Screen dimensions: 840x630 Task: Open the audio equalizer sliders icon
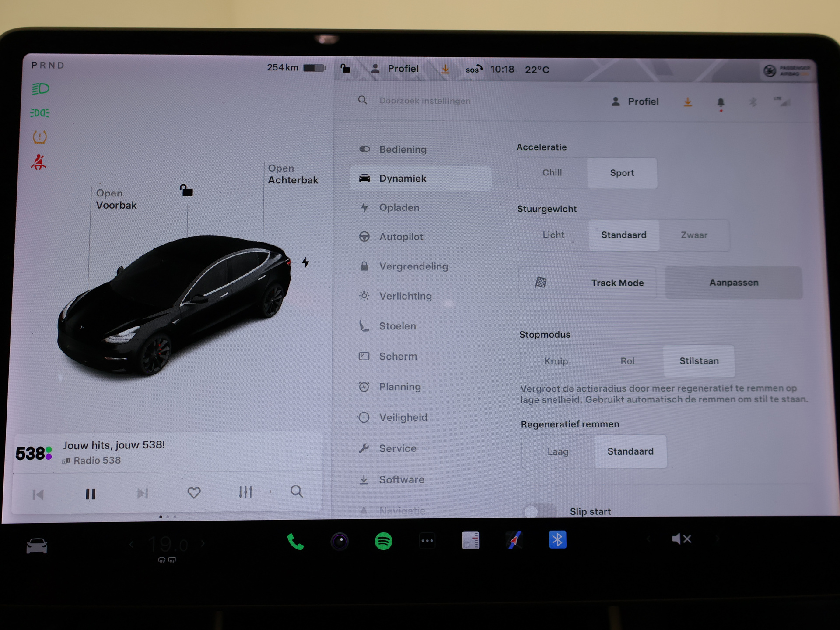245,492
